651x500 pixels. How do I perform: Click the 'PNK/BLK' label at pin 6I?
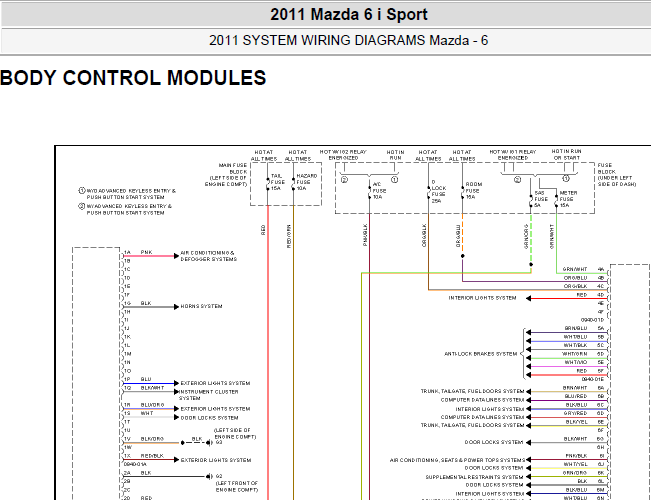click(x=576, y=456)
